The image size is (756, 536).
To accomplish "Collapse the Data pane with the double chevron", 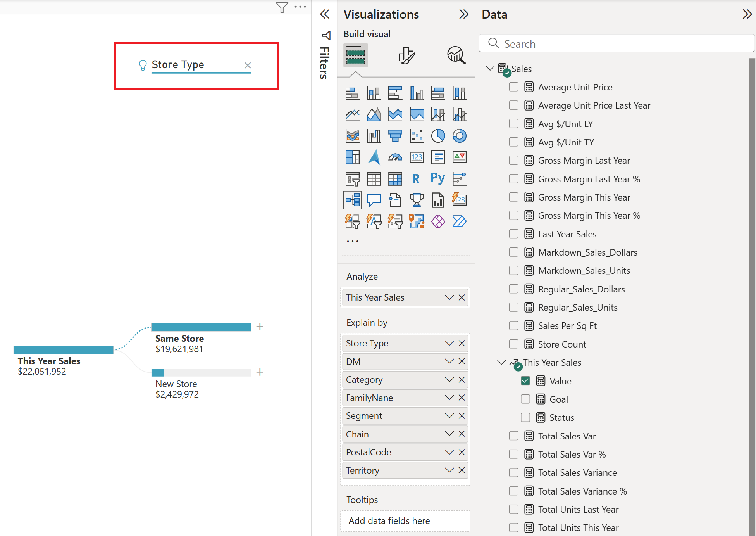I will (747, 14).
